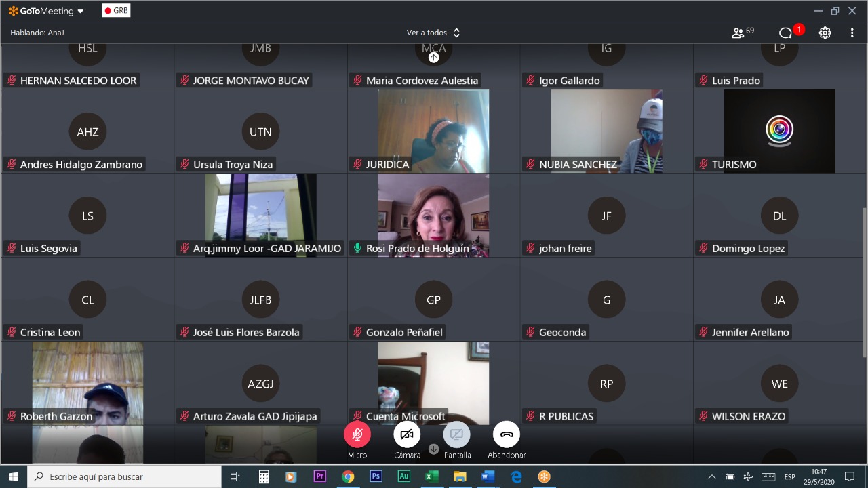Open the Ver a todos view selector
Screen dimensions: 868x488
click(433, 33)
